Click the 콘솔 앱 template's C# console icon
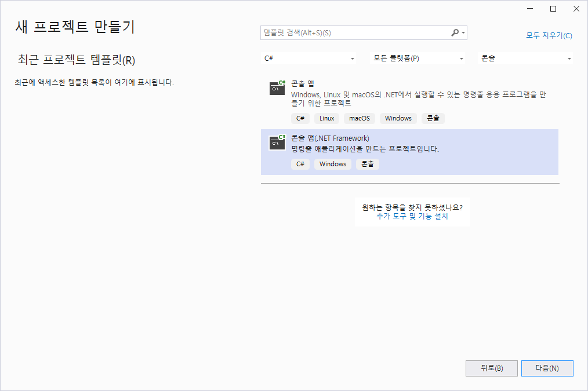Viewport: 588px width, 391px height. pos(277,89)
